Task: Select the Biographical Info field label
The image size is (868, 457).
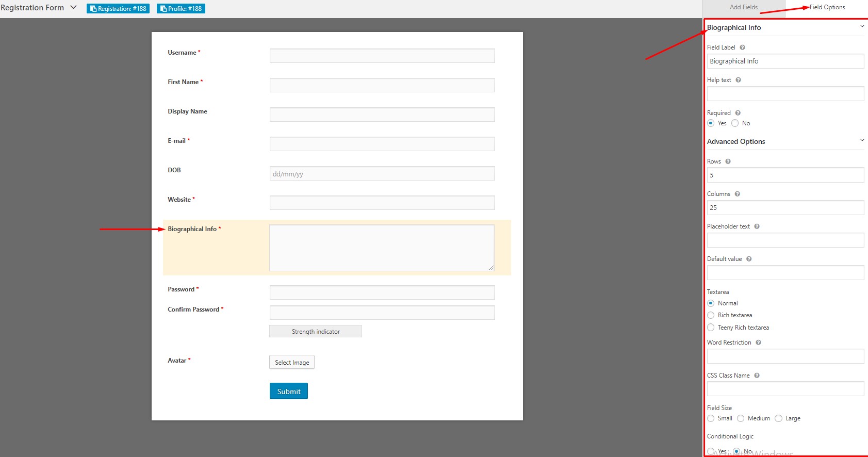Action: click(x=192, y=229)
